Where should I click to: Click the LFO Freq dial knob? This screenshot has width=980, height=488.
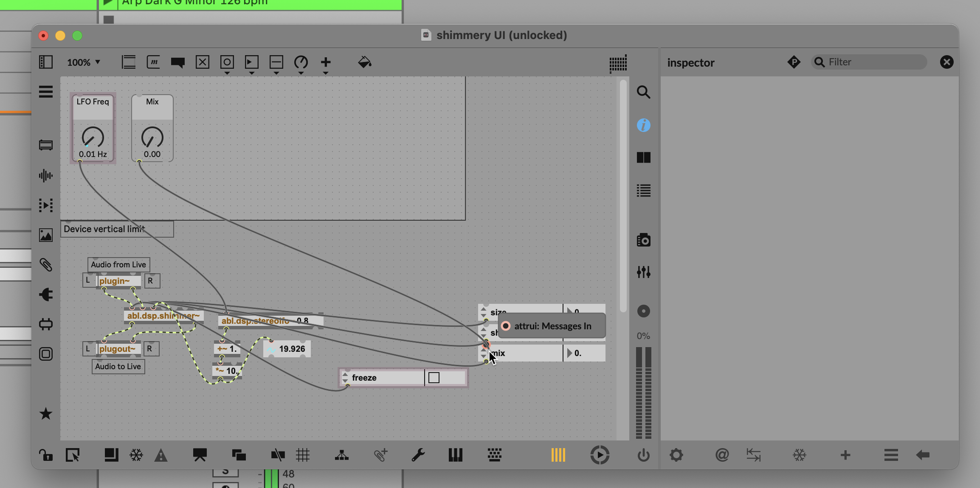coord(93,137)
